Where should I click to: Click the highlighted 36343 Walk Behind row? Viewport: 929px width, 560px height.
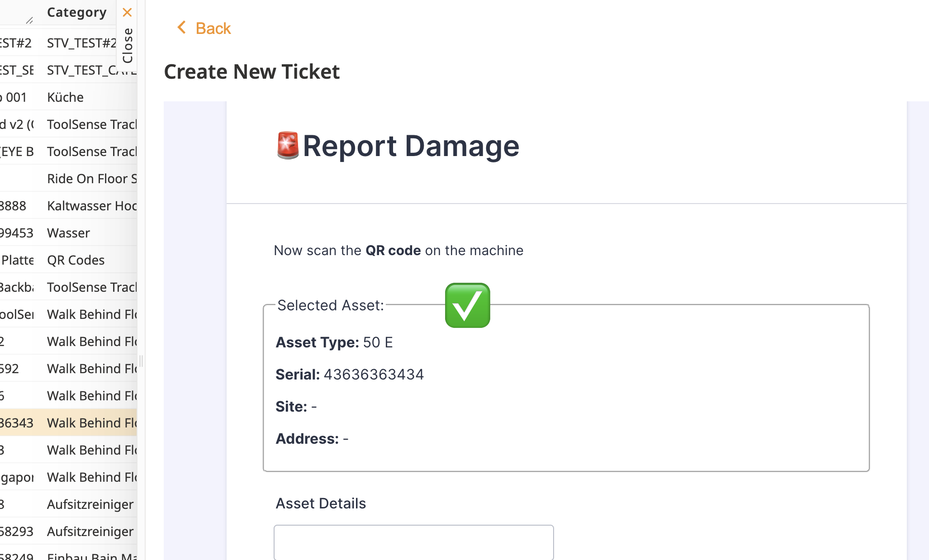[68, 423]
